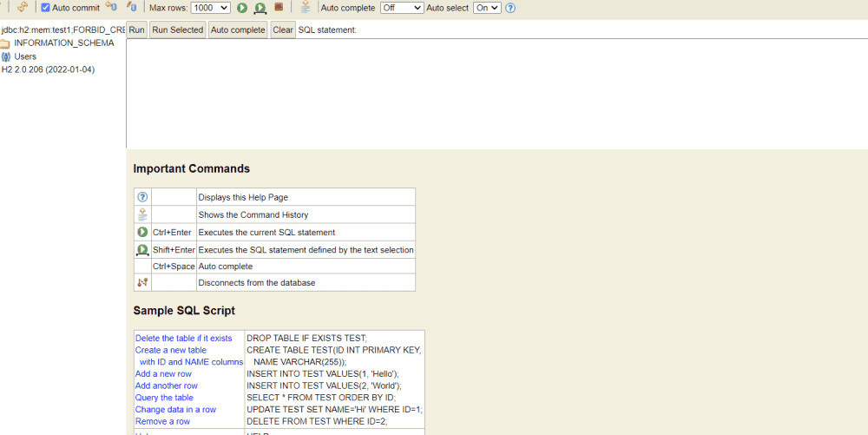
Task: Open the Max rows dropdown
Action: (x=210, y=8)
